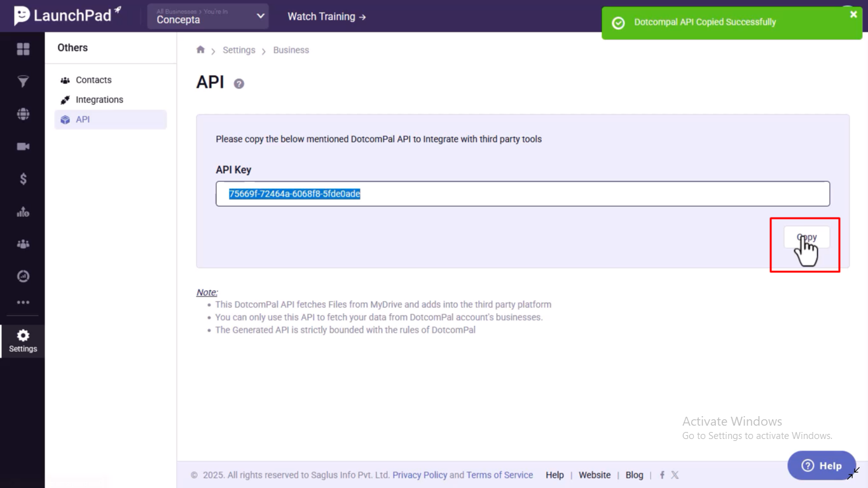Viewport: 868px width, 488px height.
Task: Open the people group icon in sidebar
Action: tap(23, 244)
